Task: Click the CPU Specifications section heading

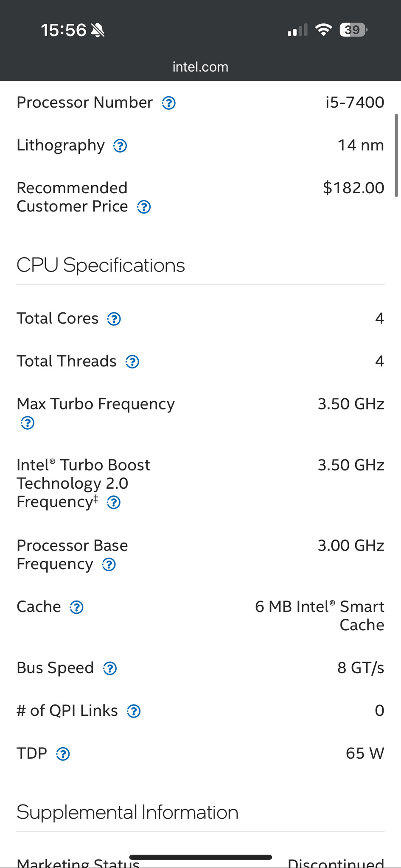Action: (101, 265)
